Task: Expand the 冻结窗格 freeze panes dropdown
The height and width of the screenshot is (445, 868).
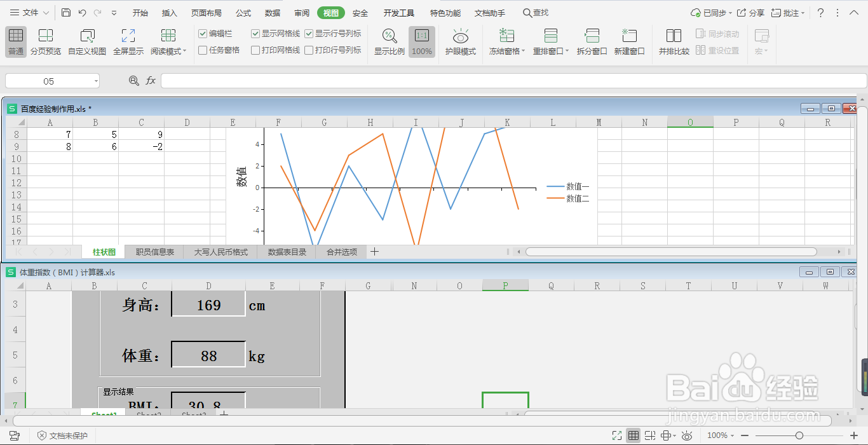Action: click(x=523, y=51)
